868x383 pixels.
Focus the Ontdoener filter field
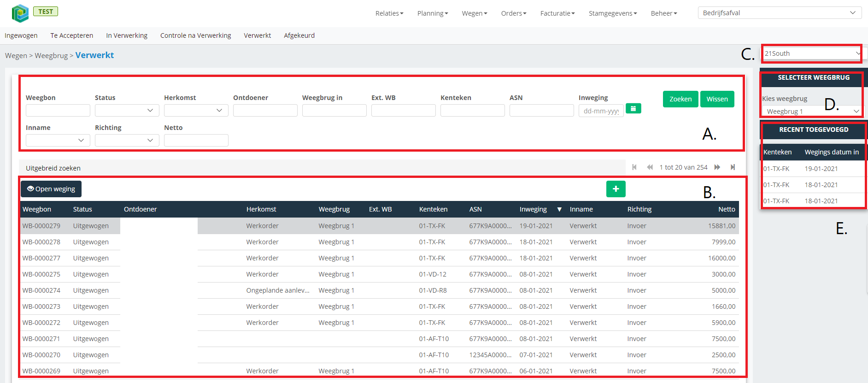[265, 111]
